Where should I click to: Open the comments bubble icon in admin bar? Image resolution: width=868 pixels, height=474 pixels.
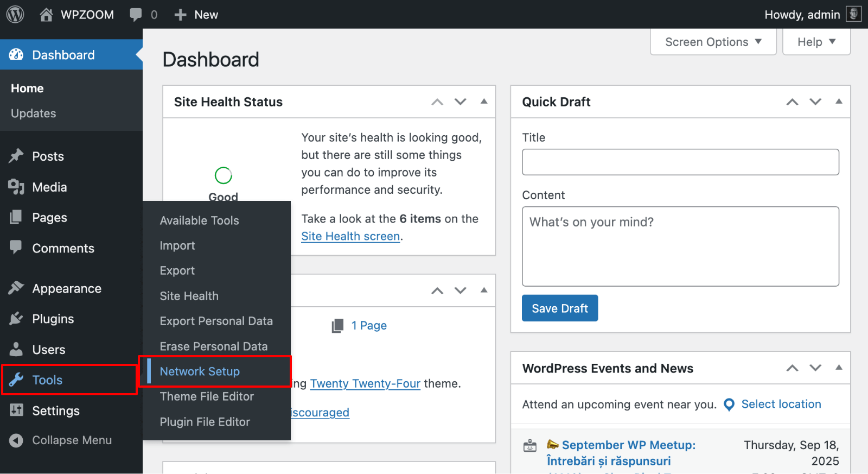136,15
